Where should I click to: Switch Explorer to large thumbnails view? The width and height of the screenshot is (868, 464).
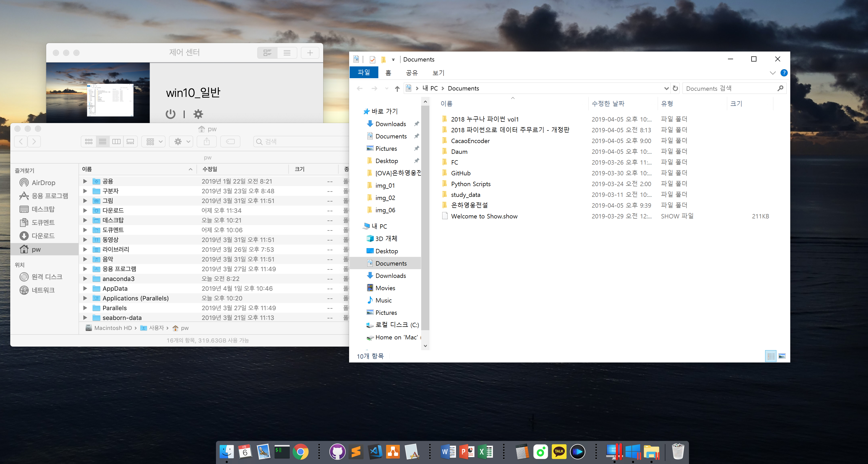782,356
